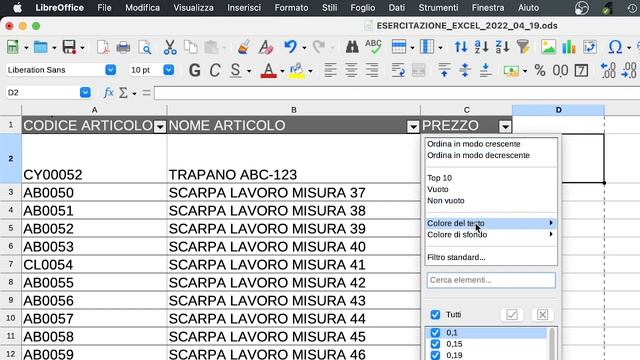Image resolution: width=640 pixels, height=360 pixels.
Task: Uncheck the 0,15 value checkbox
Action: point(435,344)
